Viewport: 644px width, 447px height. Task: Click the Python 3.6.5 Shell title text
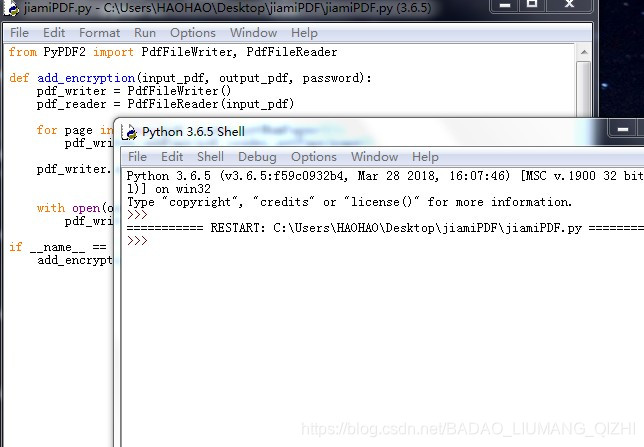(193, 132)
